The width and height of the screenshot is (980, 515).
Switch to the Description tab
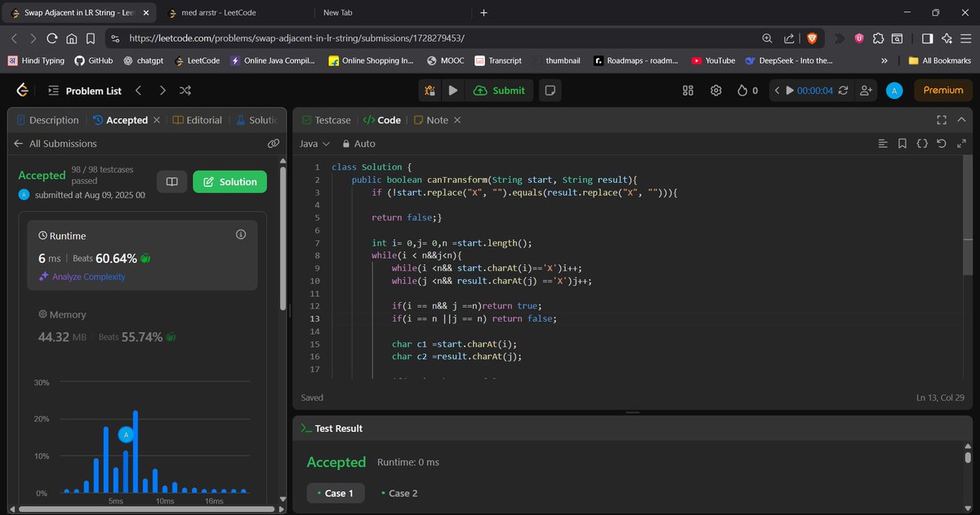[47, 120]
